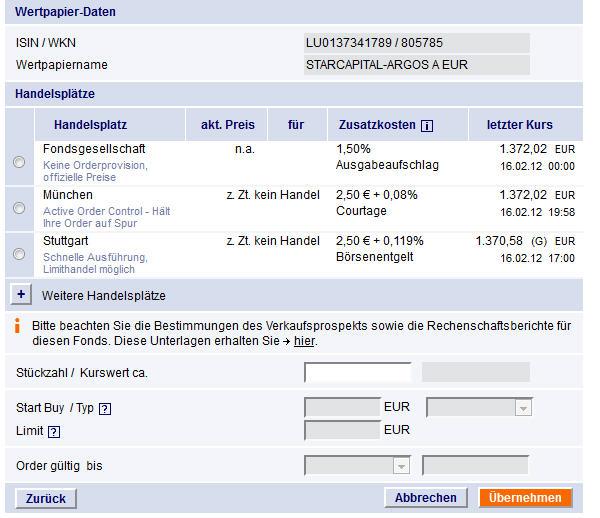Click the Order gültig bis date field

(475, 466)
